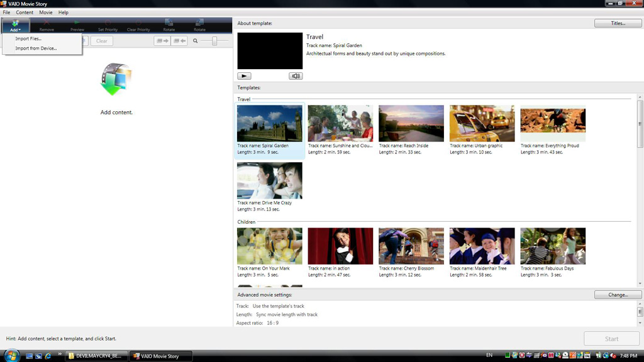Click the Start button
The width and height of the screenshot is (644, 362).
[611, 339]
